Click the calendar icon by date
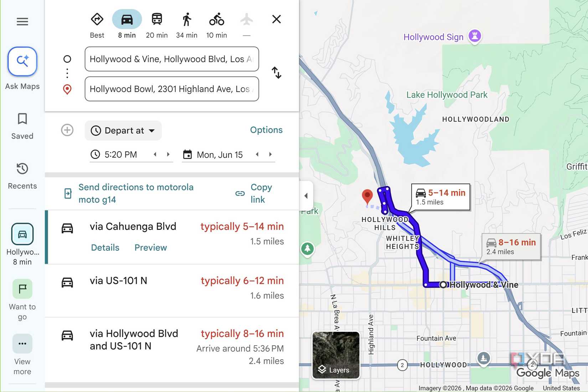This screenshot has width=588, height=392. click(187, 154)
